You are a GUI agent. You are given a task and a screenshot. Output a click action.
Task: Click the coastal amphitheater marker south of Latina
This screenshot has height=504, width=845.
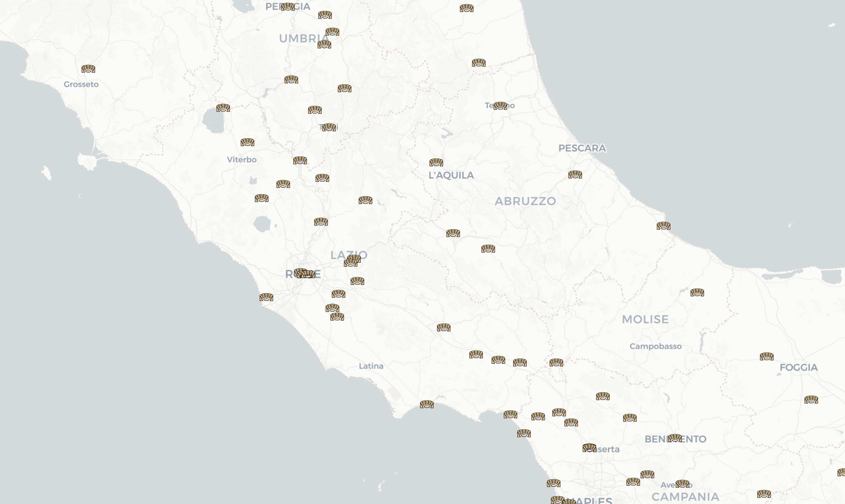pos(427,405)
